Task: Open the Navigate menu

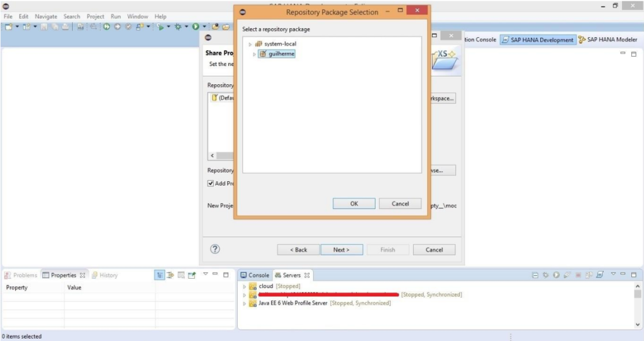Action: pyautogui.click(x=46, y=16)
